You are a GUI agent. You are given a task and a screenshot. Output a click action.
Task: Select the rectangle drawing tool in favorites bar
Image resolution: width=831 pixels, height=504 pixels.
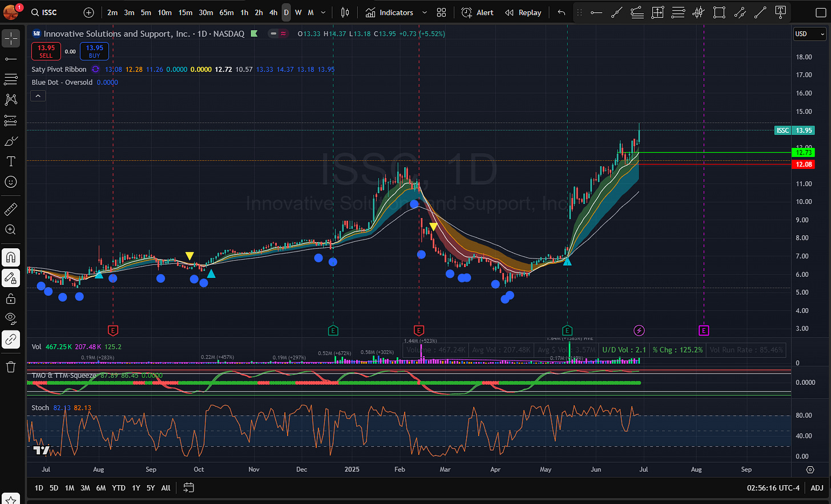click(x=719, y=13)
